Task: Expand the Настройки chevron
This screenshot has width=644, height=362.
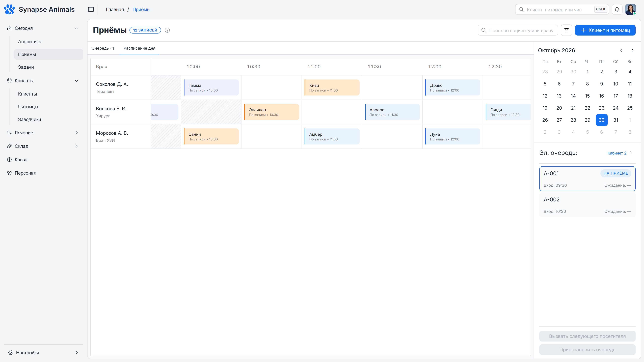Action: (76, 352)
